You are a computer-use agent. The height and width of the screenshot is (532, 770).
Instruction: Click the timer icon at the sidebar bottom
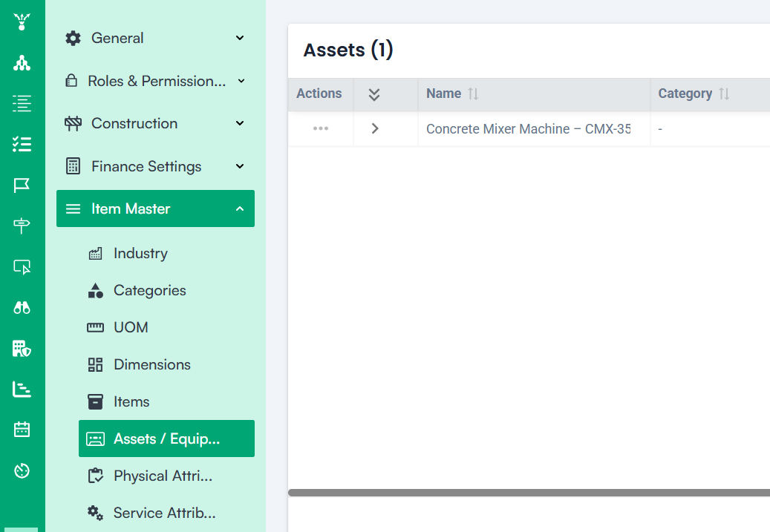pos(22,470)
